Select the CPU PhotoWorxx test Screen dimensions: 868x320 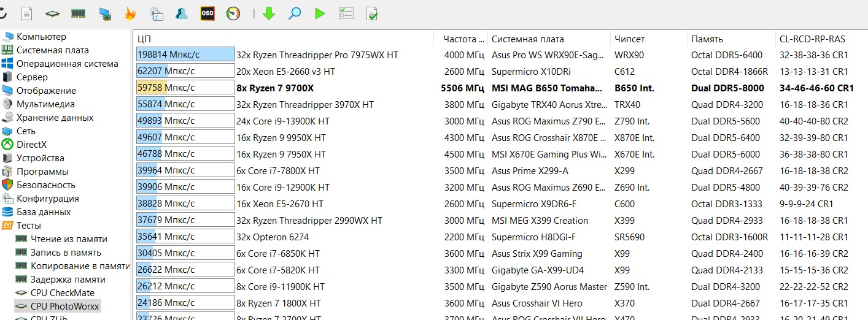[64, 307]
